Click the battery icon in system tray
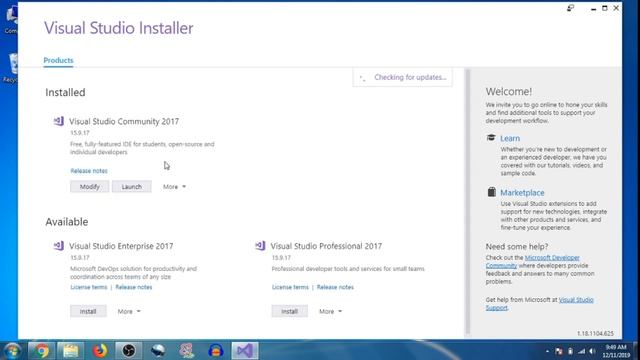Screen dimensions: 640x360 [x=570, y=351]
